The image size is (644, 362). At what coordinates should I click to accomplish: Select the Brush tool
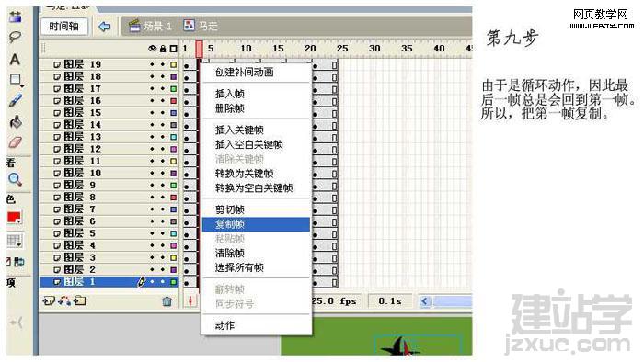pos(16,100)
